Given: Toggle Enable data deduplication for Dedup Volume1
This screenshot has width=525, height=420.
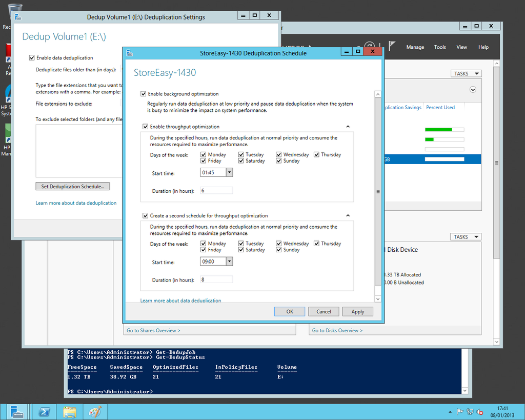Looking at the screenshot, I should click(x=32, y=57).
